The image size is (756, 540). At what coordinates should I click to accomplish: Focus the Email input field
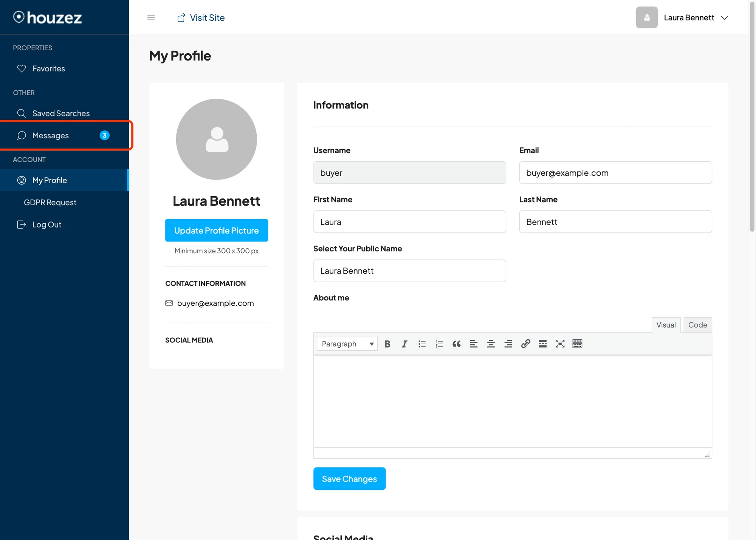(x=615, y=173)
